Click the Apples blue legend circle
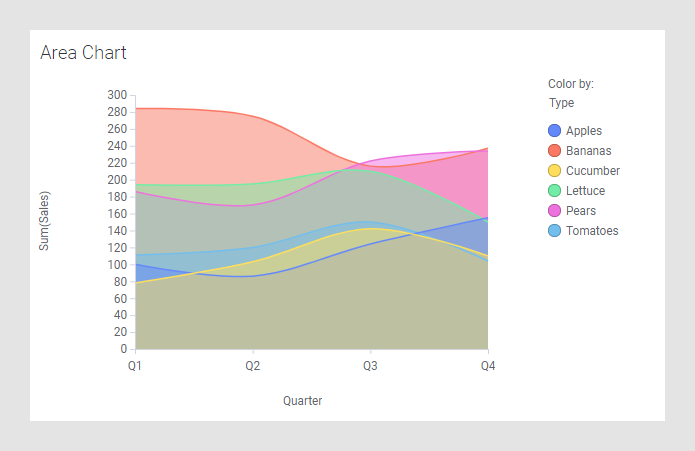 coord(555,131)
